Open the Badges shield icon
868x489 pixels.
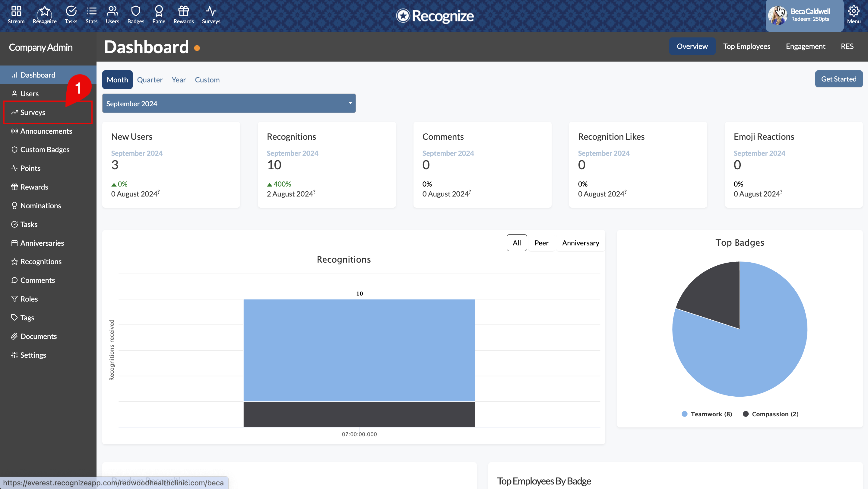136,15
